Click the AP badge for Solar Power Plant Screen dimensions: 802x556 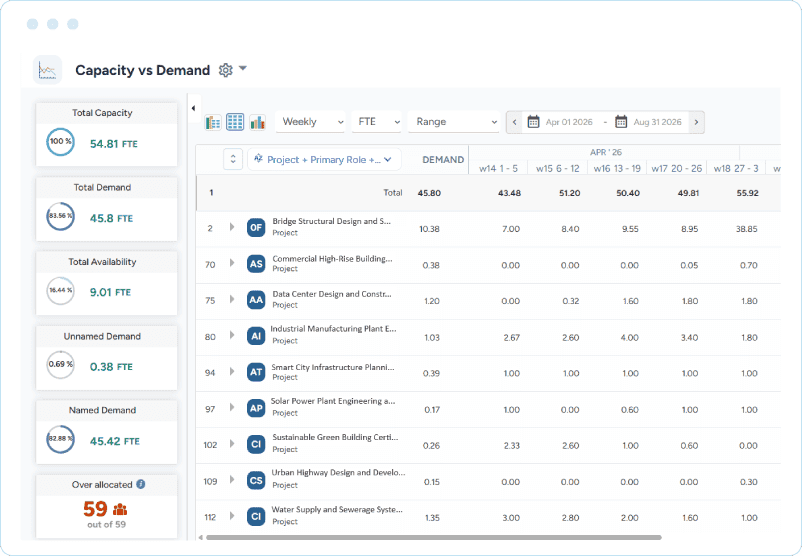(256, 408)
